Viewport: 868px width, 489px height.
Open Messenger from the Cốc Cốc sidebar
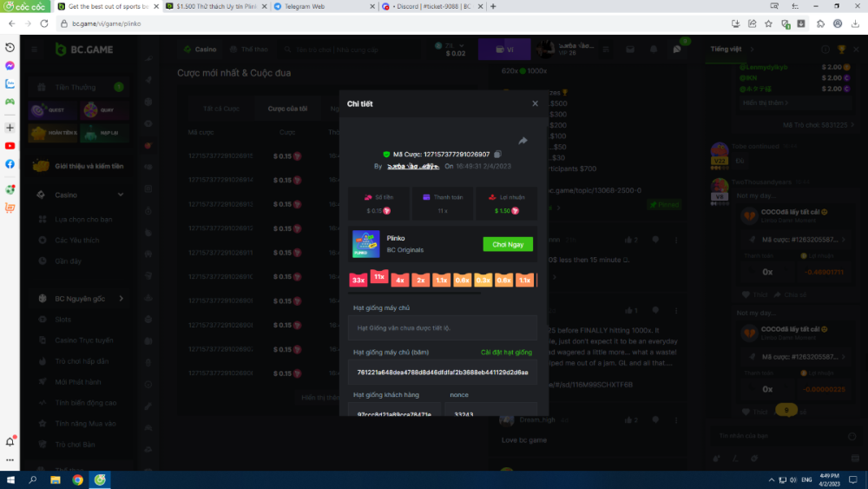coord(10,66)
